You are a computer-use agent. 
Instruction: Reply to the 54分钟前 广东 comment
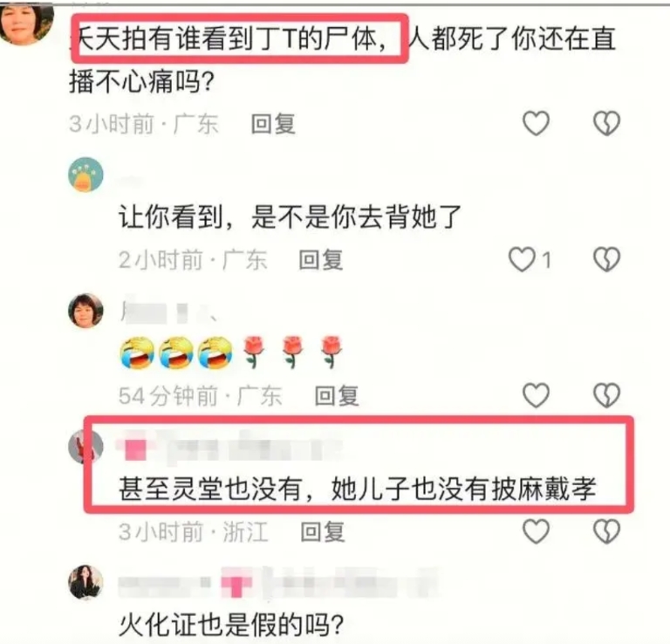click(x=337, y=395)
